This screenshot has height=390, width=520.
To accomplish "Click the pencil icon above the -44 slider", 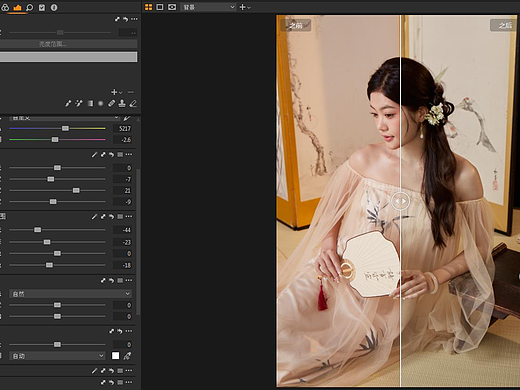I will (94, 217).
